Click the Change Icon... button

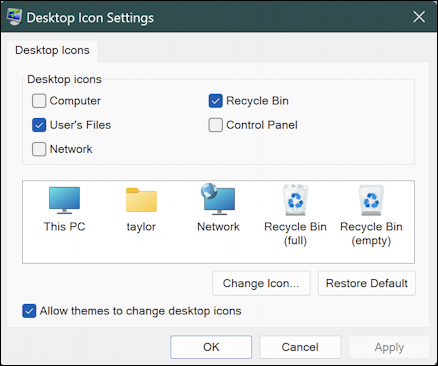261,283
